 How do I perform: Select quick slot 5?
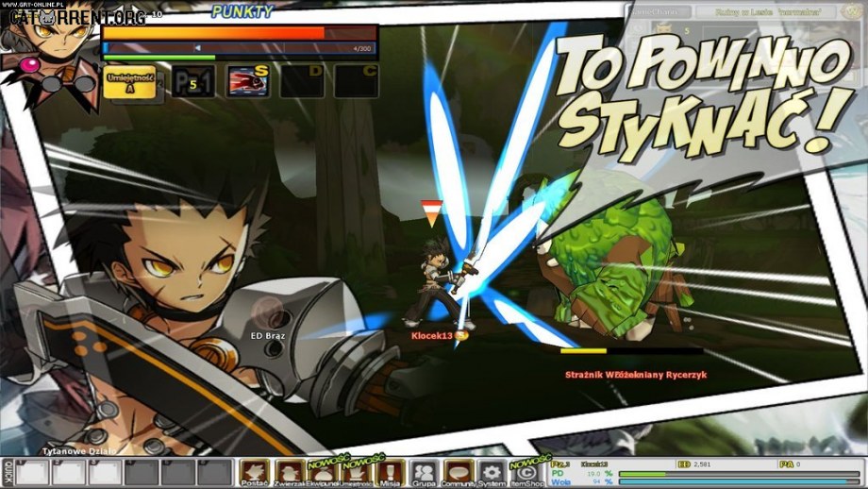point(178,472)
